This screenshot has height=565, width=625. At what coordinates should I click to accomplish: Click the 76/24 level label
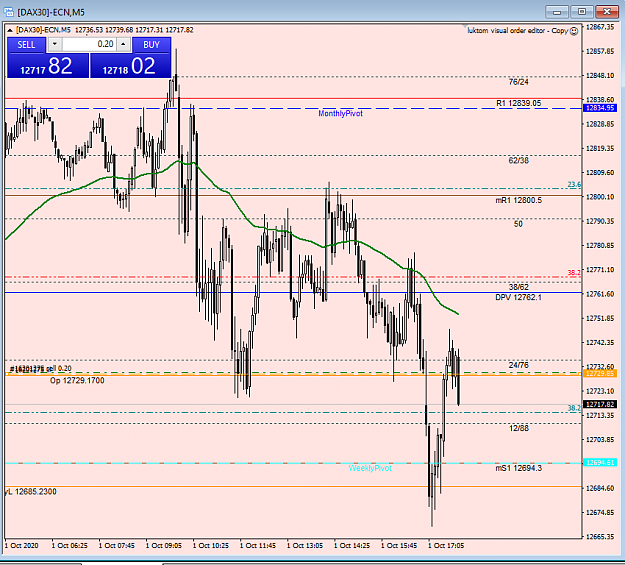(519, 82)
